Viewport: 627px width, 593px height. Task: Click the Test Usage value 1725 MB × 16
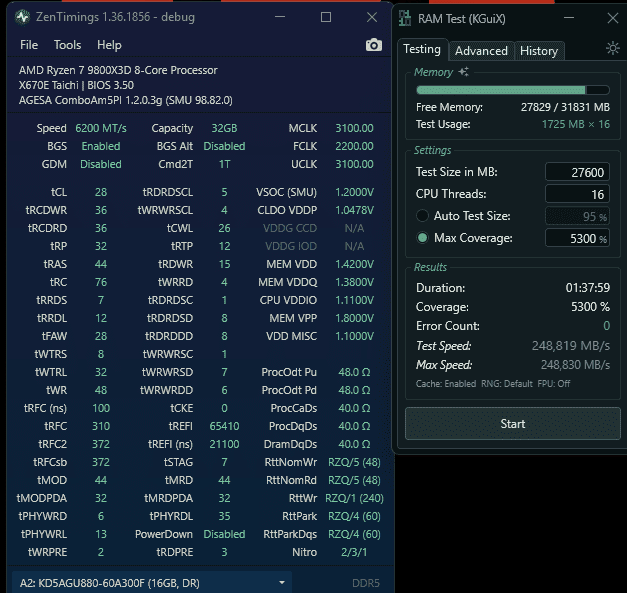point(575,124)
